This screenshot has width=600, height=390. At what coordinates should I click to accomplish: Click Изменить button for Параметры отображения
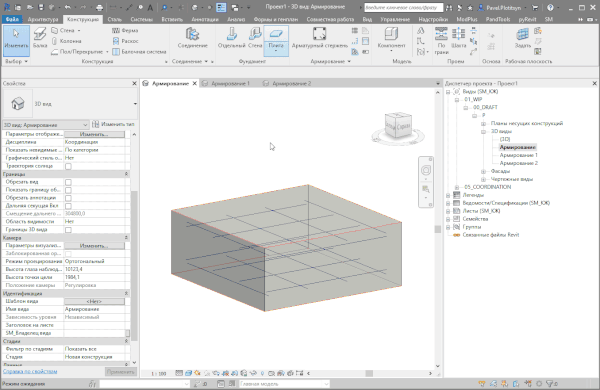click(94, 134)
